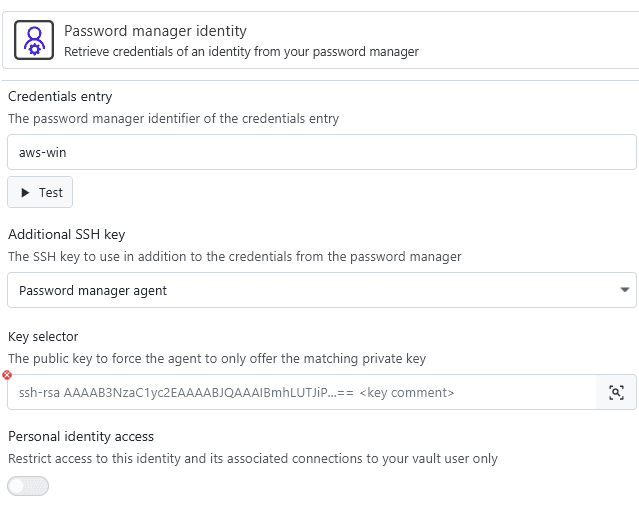The height and width of the screenshot is (505, 639).
Task: Click the Retrieve credentials of an identity description
Action: pos(241,51)
